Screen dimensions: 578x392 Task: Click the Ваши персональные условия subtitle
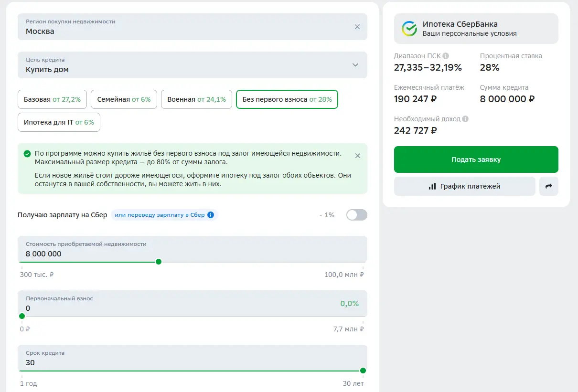(x=470, y=33)
